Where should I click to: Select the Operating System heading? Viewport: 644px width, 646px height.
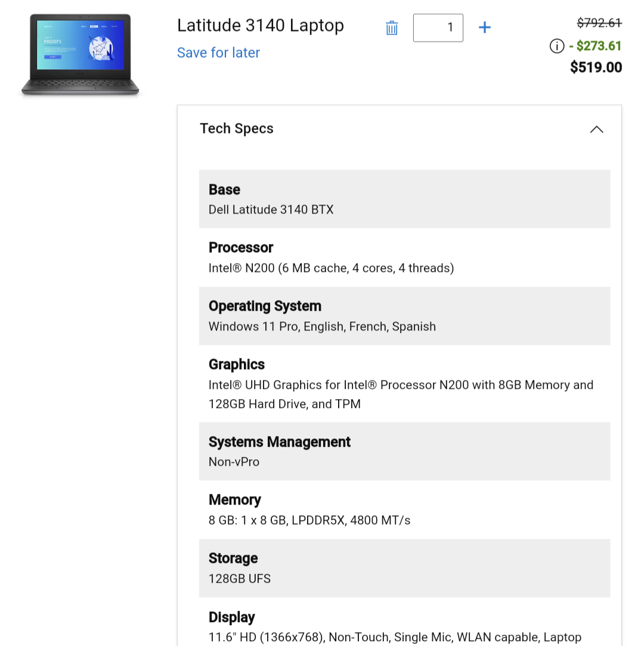point(265,306)
